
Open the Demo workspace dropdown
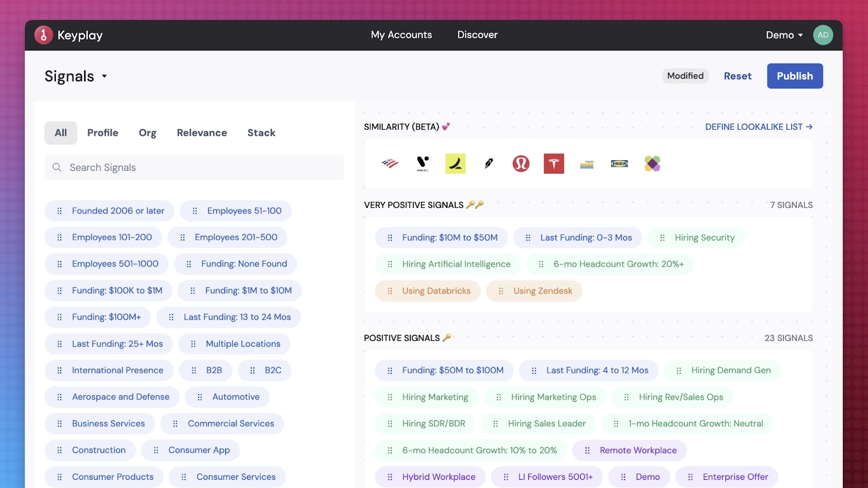tap(784, 35)
